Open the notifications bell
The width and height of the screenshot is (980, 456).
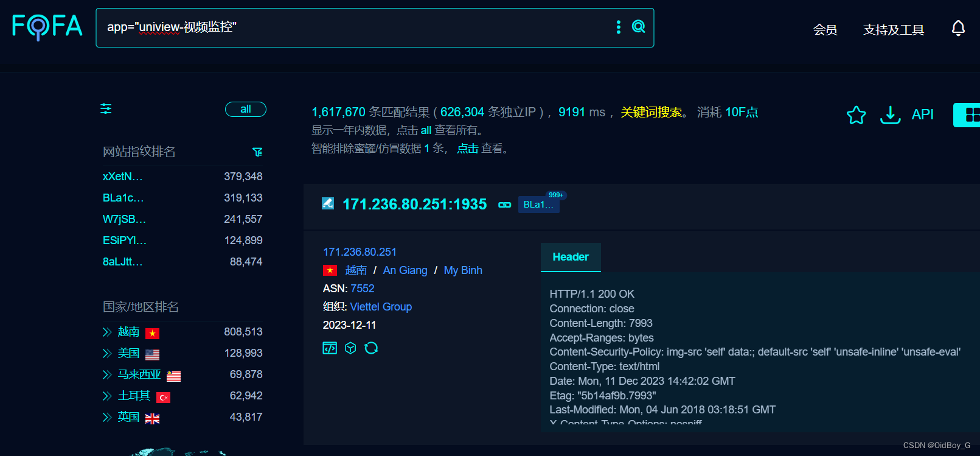click(x=958, y=28)
